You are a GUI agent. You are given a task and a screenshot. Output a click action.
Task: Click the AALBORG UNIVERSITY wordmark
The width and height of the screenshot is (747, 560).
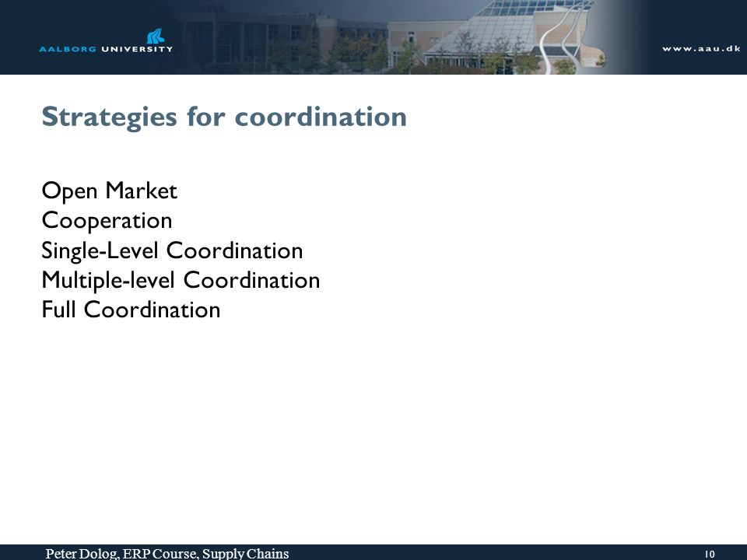106,49
